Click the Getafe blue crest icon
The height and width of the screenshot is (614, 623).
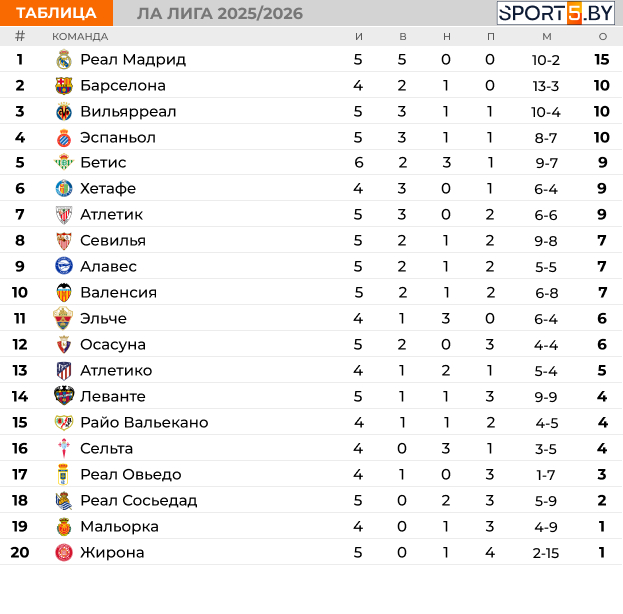coord(64,188)
